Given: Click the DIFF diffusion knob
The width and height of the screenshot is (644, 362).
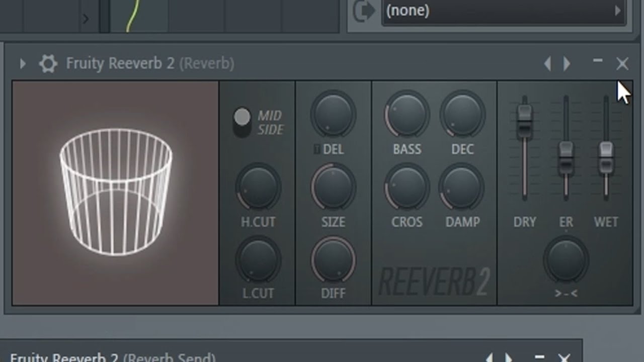Looking at the screenshot, I should [333, 259].
